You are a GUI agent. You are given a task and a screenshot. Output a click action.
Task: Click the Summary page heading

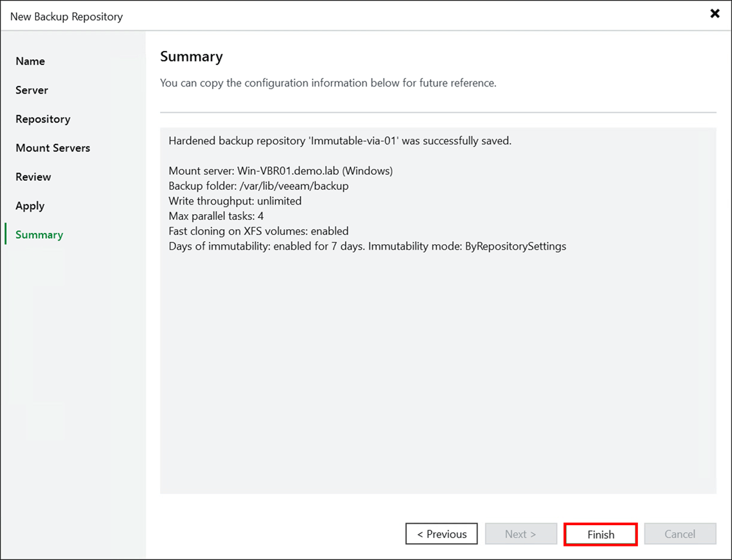[191, 56]
